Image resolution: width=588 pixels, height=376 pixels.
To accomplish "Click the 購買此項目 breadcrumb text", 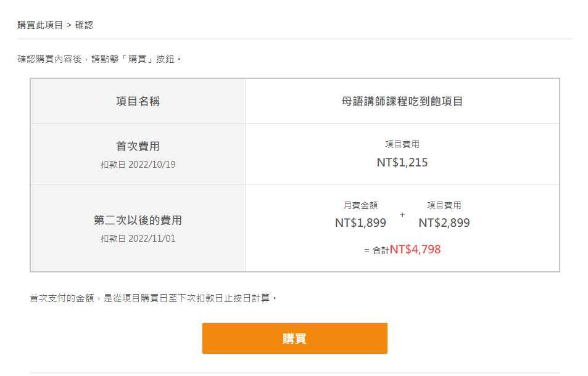I will [40, 25].
